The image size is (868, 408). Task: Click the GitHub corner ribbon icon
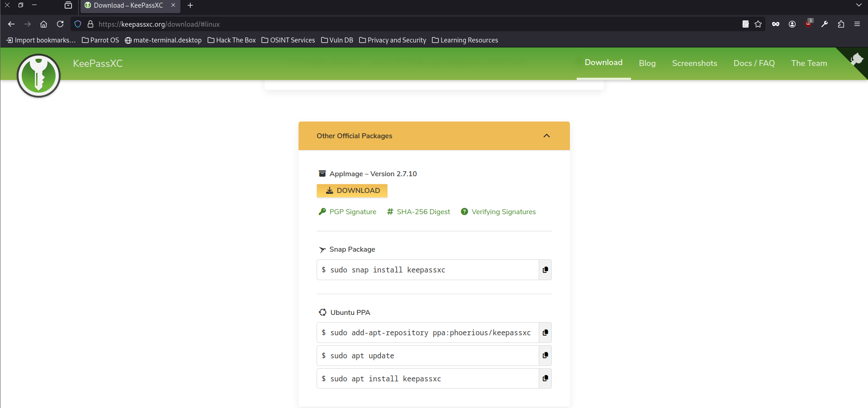point(856,59)
